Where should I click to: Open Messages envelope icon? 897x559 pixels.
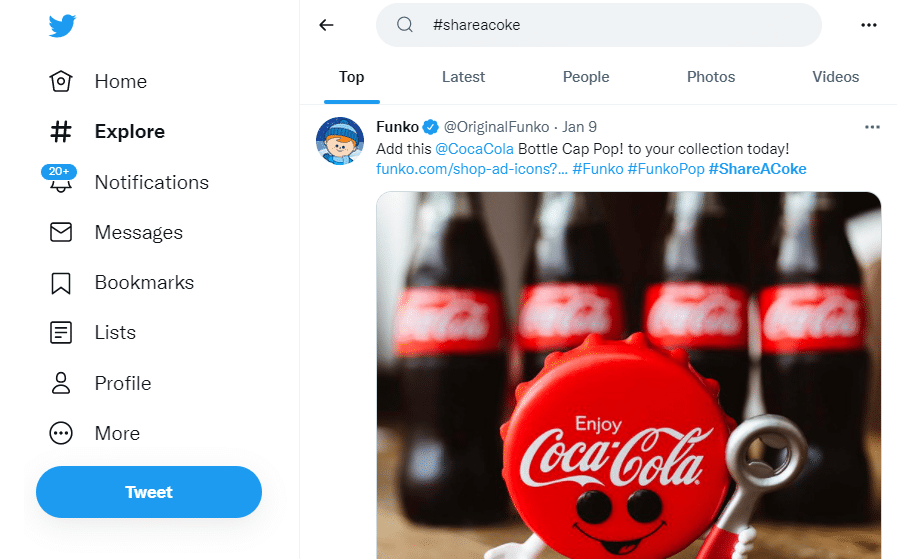click(x=61, y=233)
